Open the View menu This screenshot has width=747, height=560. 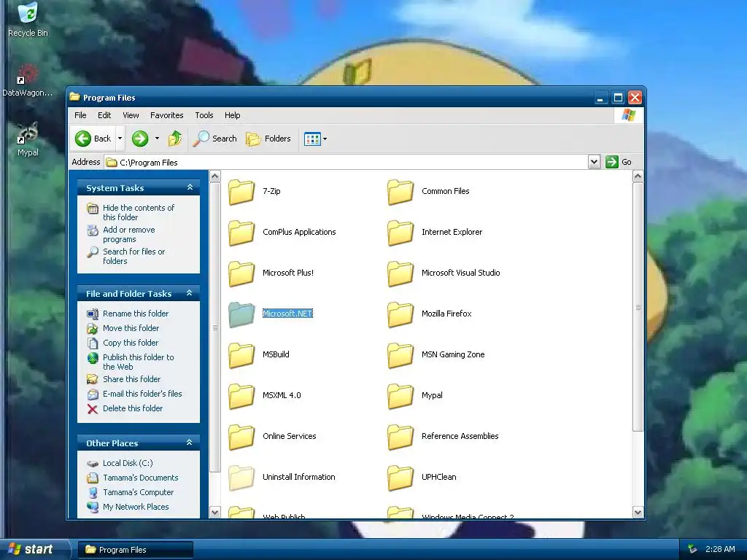pos(131,115)
